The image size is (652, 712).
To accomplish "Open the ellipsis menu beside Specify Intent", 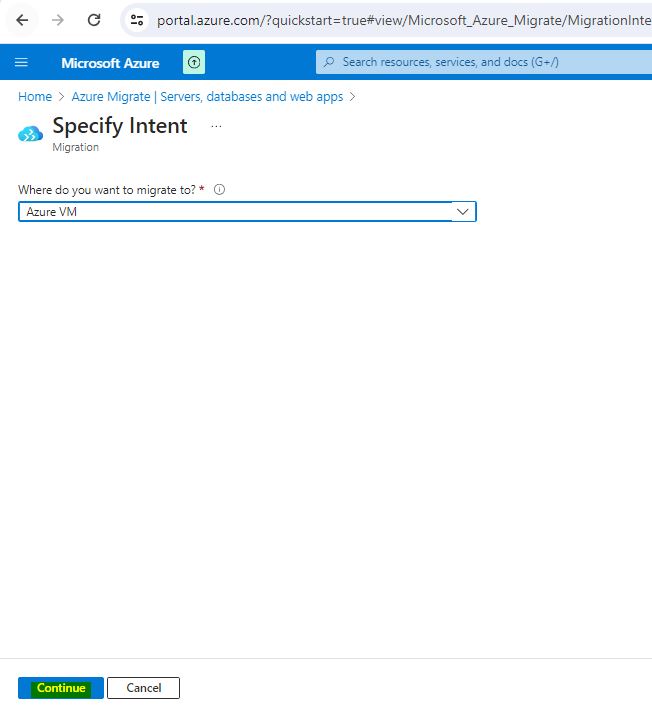I will click(216, 126).
